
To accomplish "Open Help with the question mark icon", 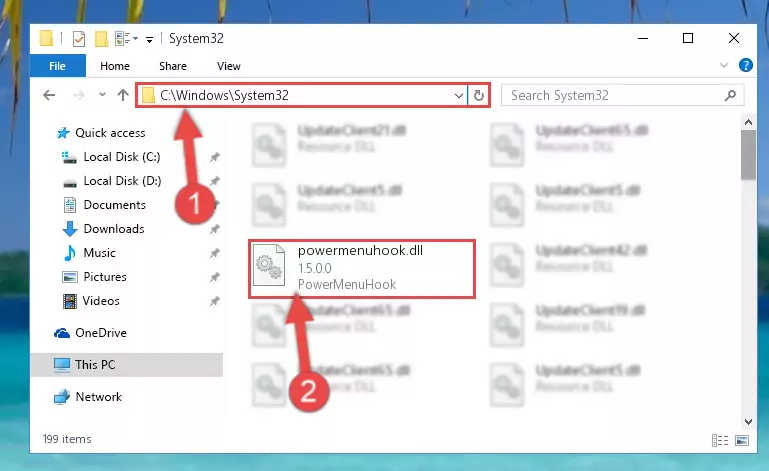I will (x=745, y=65).
